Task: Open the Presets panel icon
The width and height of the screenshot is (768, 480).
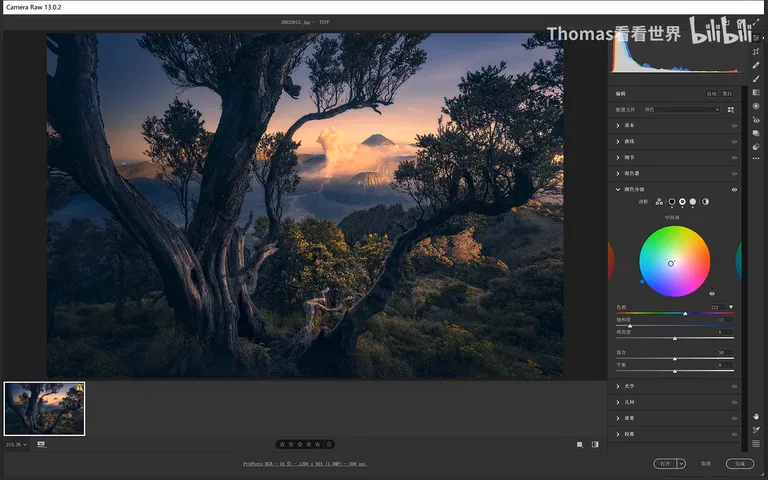Action: pyautogui.click(x=756, y=146)
